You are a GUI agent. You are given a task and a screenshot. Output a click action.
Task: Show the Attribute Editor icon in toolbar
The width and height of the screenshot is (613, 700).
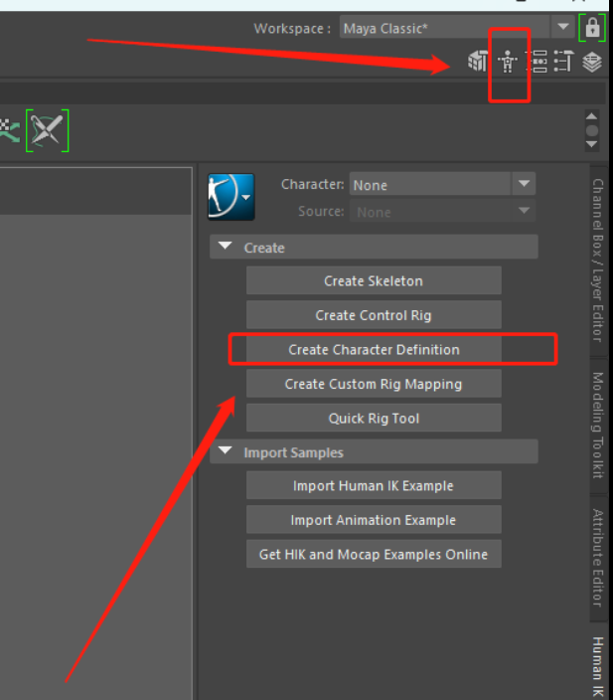point(536,62)
